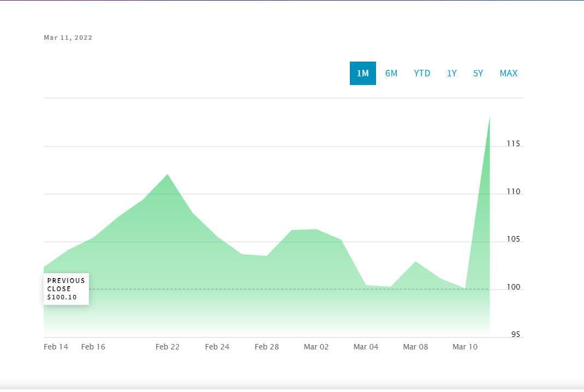
Task: Switch to the 6M range
Action: pyautogui.click(x=391, y=73)
